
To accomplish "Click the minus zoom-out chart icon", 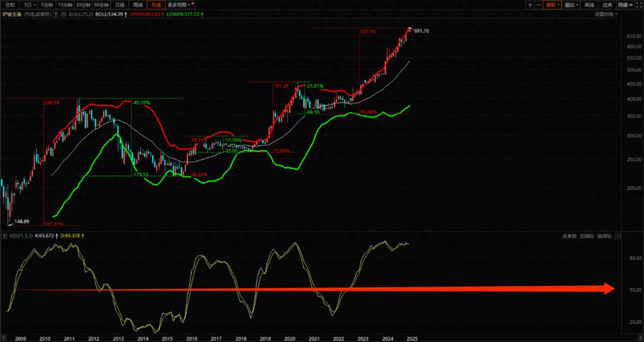I will pyautogui.click(x=539, y=5).
